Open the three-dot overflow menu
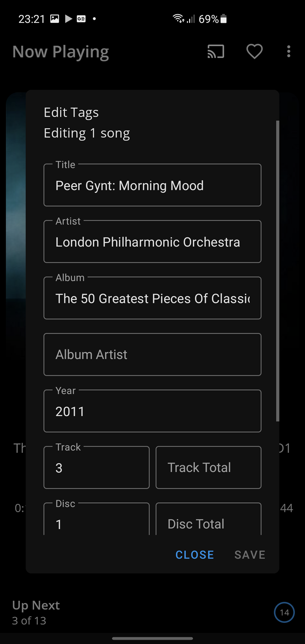Screen dimensions: 305x644 click(x=289, y=52)
